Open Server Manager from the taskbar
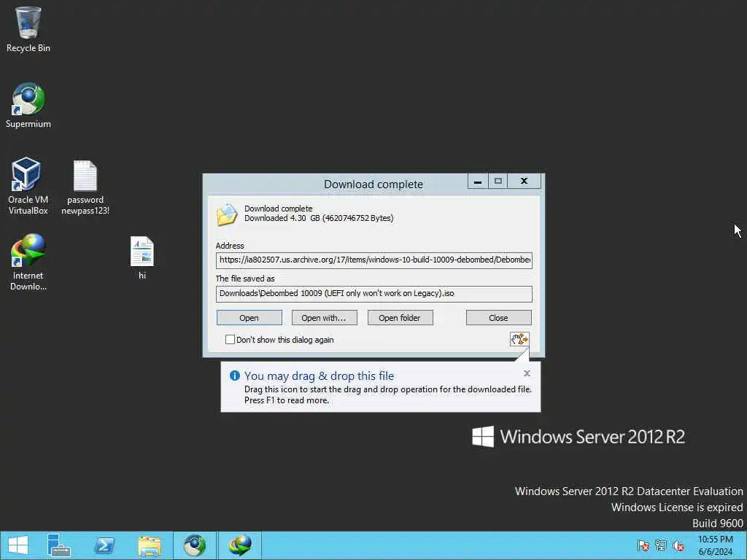Image resolution: width=747 pixels, height=560 pixels. click(59, 545)
